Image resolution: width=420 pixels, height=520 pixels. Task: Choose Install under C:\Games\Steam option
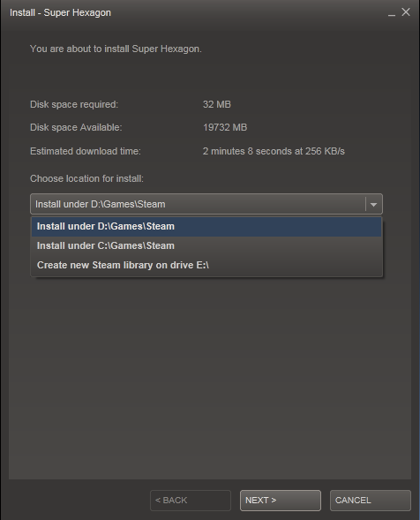point(206,245)
